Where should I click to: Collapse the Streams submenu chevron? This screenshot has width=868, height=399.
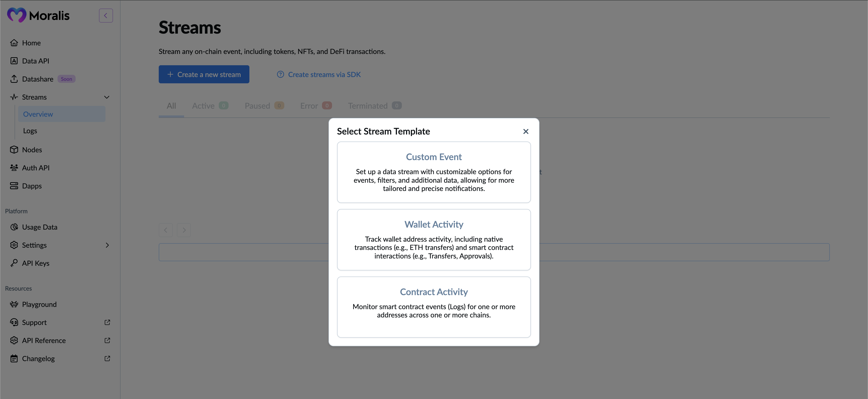[x=107, y=97]
